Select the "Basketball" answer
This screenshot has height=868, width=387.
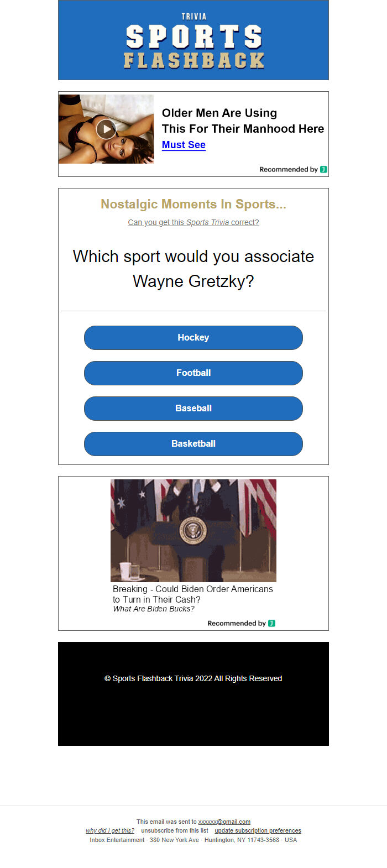pyautogui.click(x=193, y=443)
